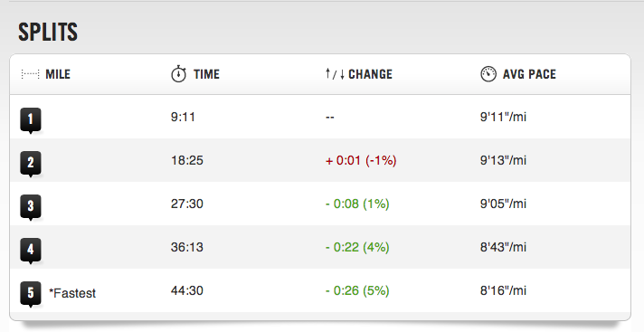This screenshot has height=332, width=644.
Task: Click the mile 1 marker badge
Action: pos(31,120)
